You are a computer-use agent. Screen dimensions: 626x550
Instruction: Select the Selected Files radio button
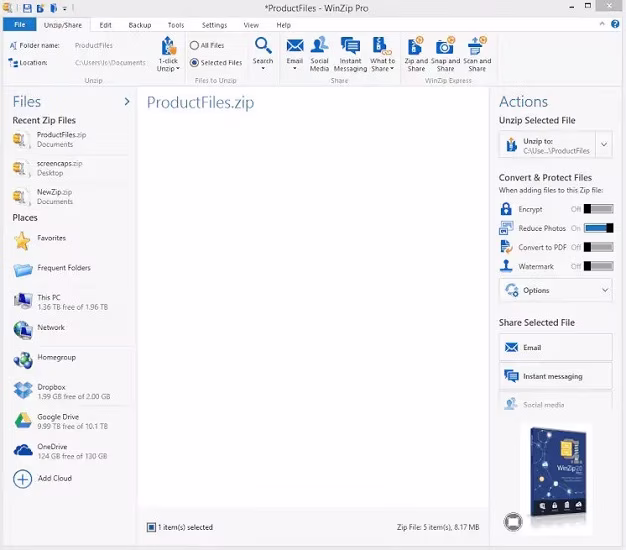[x=194, y=63]
